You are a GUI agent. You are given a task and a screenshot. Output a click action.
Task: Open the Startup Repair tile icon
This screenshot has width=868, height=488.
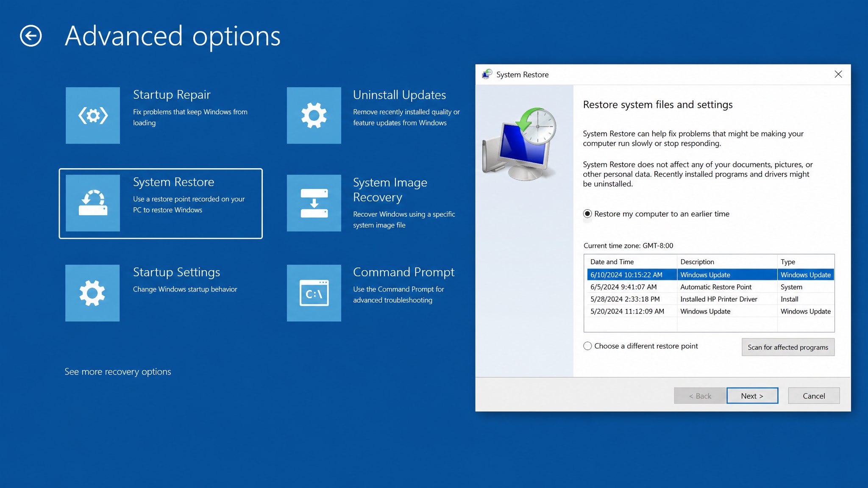coord(93,115)
